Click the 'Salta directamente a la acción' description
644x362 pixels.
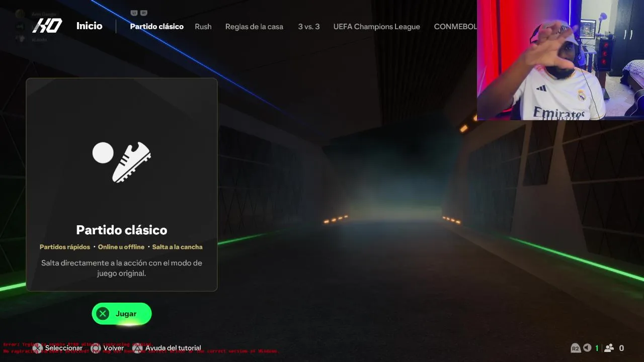pos(122,268)
